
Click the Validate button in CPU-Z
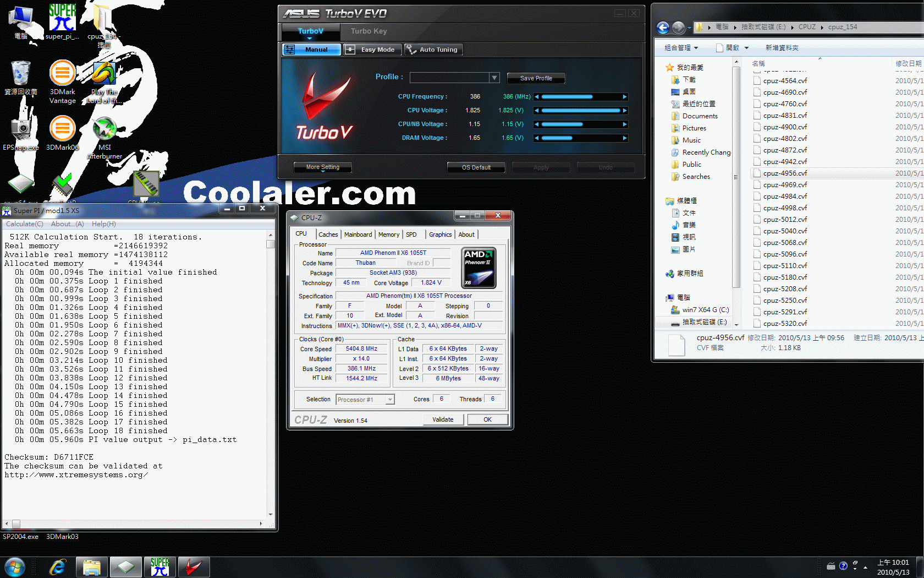(x=443, y=419)
